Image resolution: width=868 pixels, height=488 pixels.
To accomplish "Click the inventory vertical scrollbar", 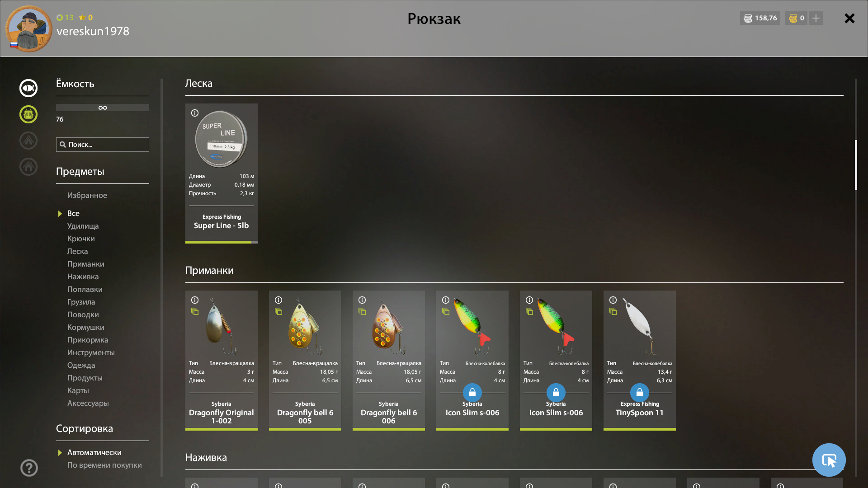I will [856, 165].
